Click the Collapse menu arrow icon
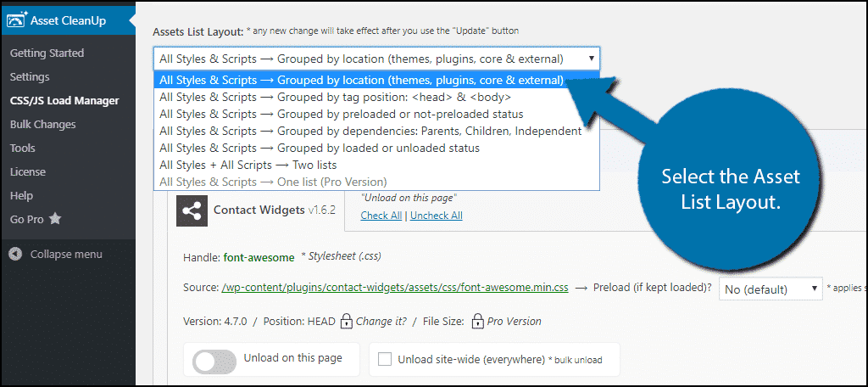The image size is (868, 387). [x=16, y=255]
